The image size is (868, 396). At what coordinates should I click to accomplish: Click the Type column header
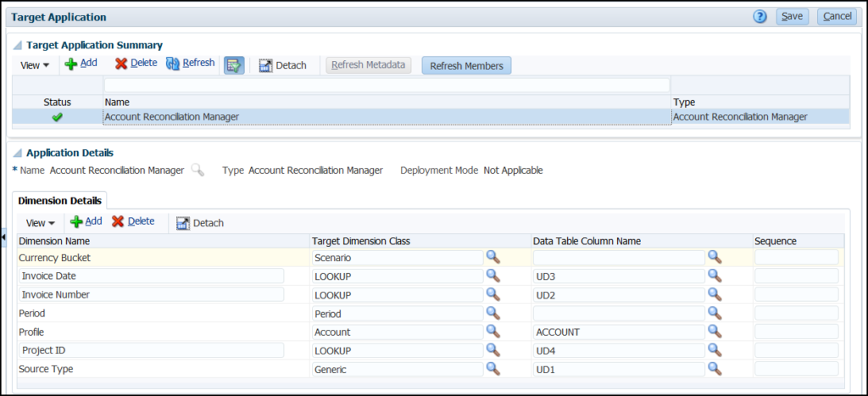click(x=760, y=103)
